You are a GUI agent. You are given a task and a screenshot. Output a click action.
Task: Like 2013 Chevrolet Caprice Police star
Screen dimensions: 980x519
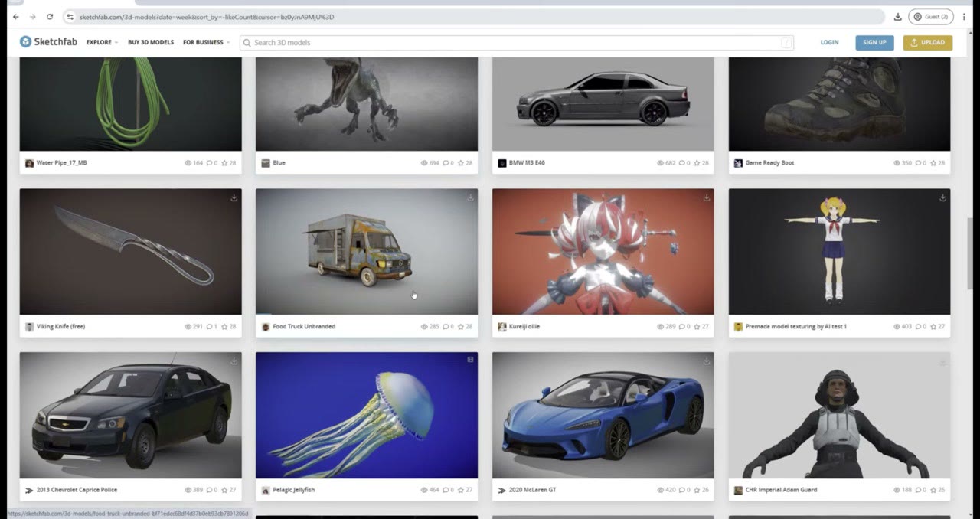click(x=224, y=490)
